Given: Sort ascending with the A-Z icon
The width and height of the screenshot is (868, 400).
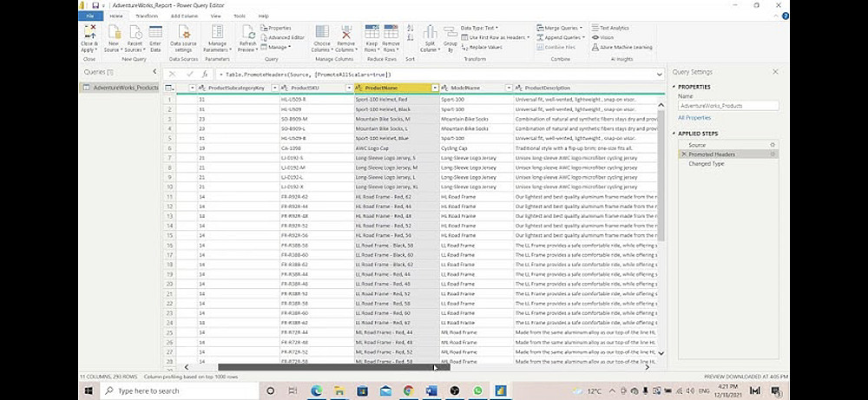Looking at the screenshot, I should (x=411, y=28).
